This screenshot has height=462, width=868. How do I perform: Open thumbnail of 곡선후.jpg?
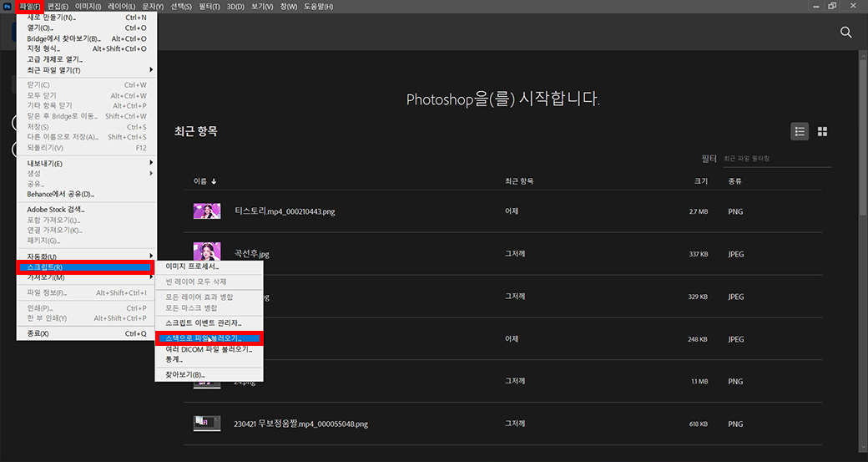point(207,251)
